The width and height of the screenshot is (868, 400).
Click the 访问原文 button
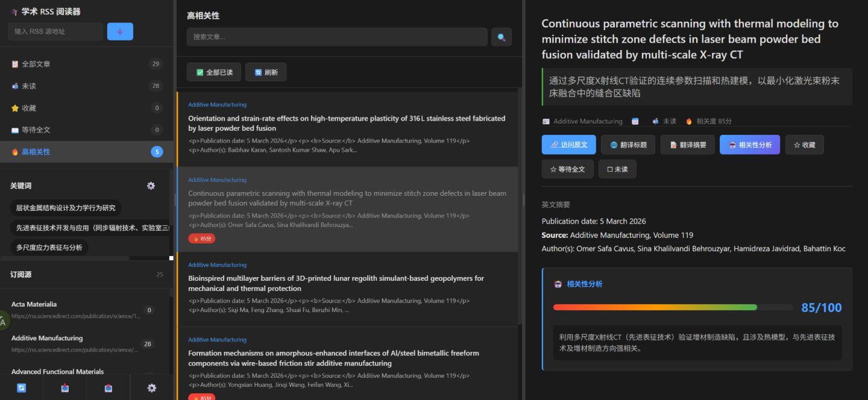pos(568,145)
